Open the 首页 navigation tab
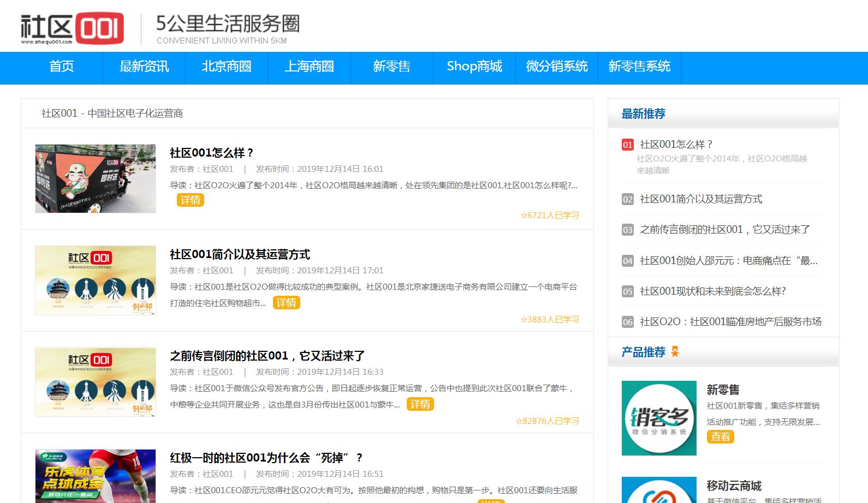868x503 pixels. point(62,67)
